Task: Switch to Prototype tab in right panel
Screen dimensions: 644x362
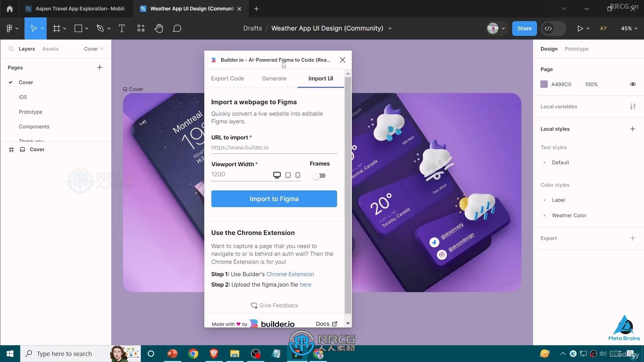Action: click(576, 49)
